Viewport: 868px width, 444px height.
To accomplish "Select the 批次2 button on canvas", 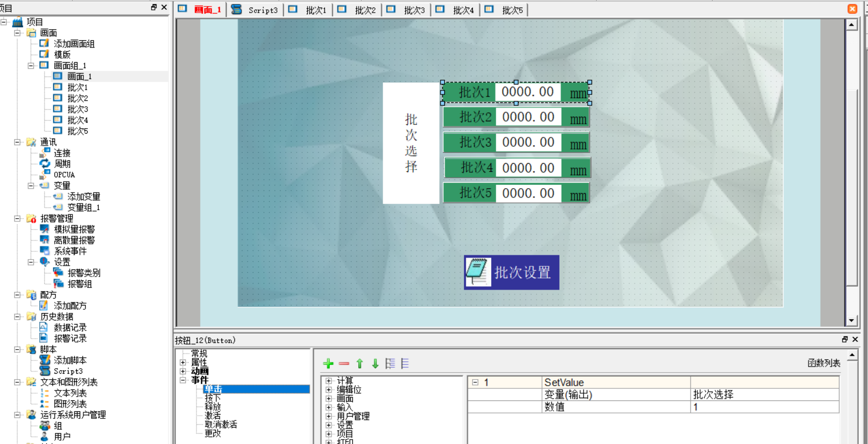I will (x=516, y=117).
